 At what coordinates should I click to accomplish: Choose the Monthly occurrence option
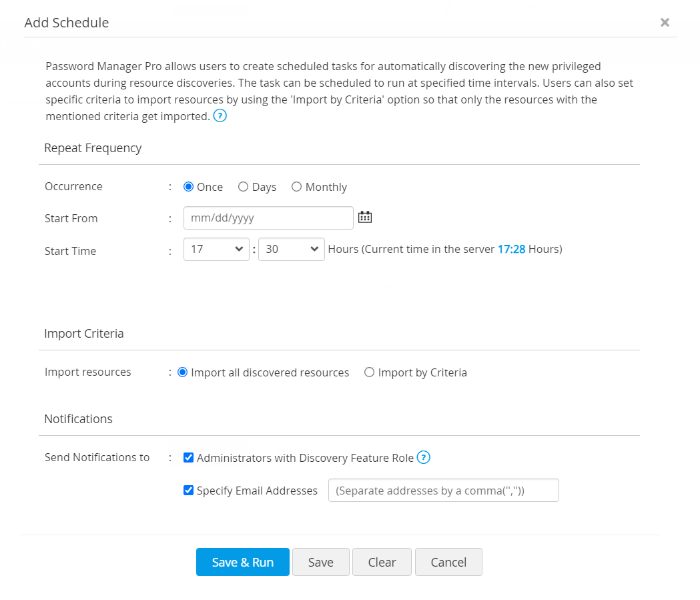[x=297, y=187]
